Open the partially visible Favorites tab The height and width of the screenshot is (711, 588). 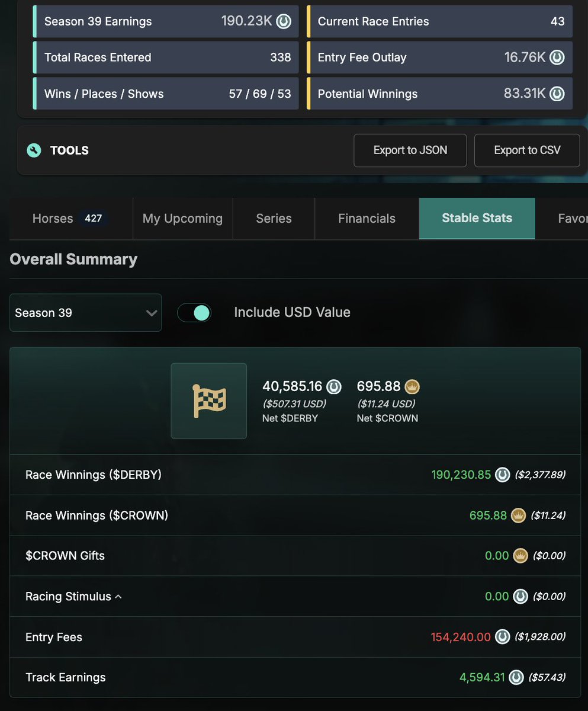562,219
